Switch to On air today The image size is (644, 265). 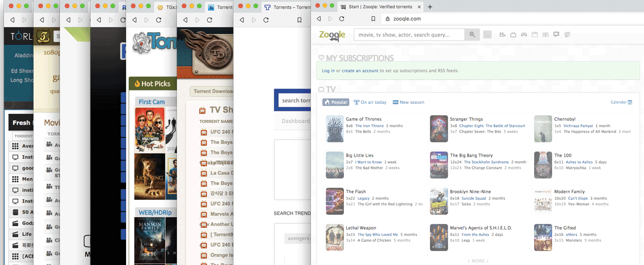[370, 102]
